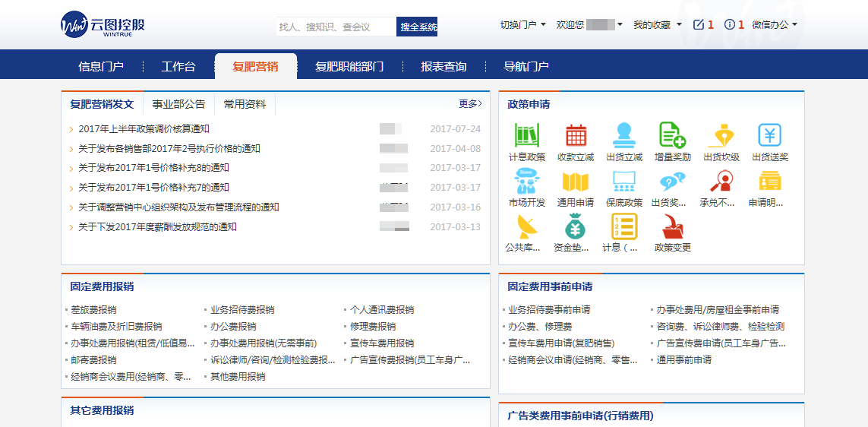Click the 通用申请 map icon
Image resolution: width=868 pixels, height=427 pixels.
click(576, 182)
